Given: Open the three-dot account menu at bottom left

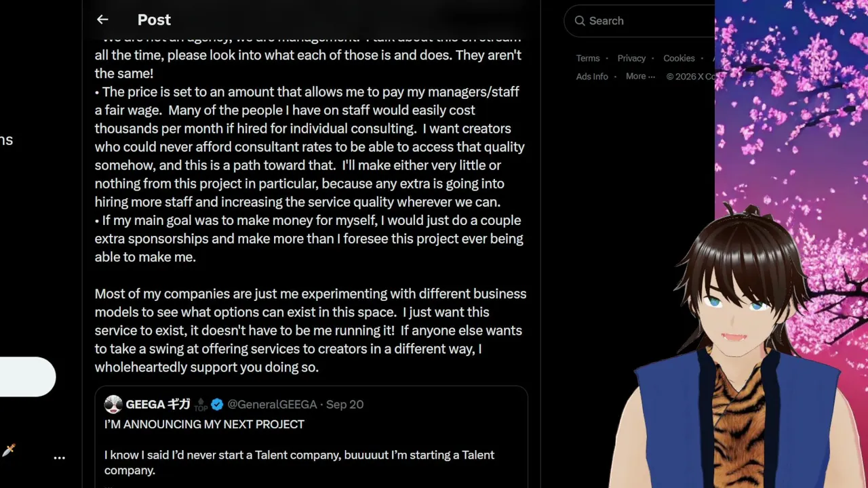Looking at the screenshot, I should click(x=60, y=457).
